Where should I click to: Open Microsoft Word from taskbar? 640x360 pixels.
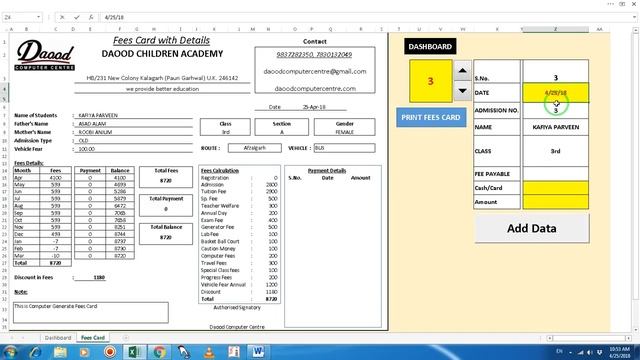pyautogui.click(x=258, y=352)
